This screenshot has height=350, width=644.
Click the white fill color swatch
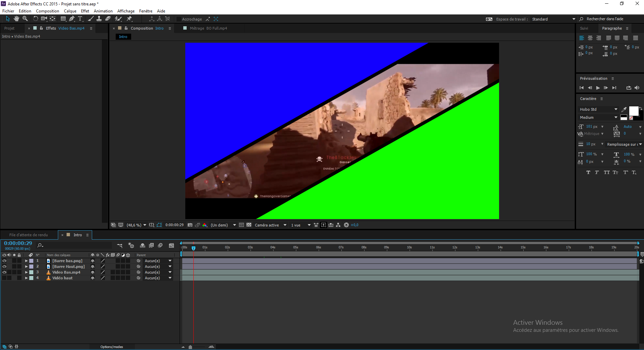pyautogui.click(x=634, y=111)
